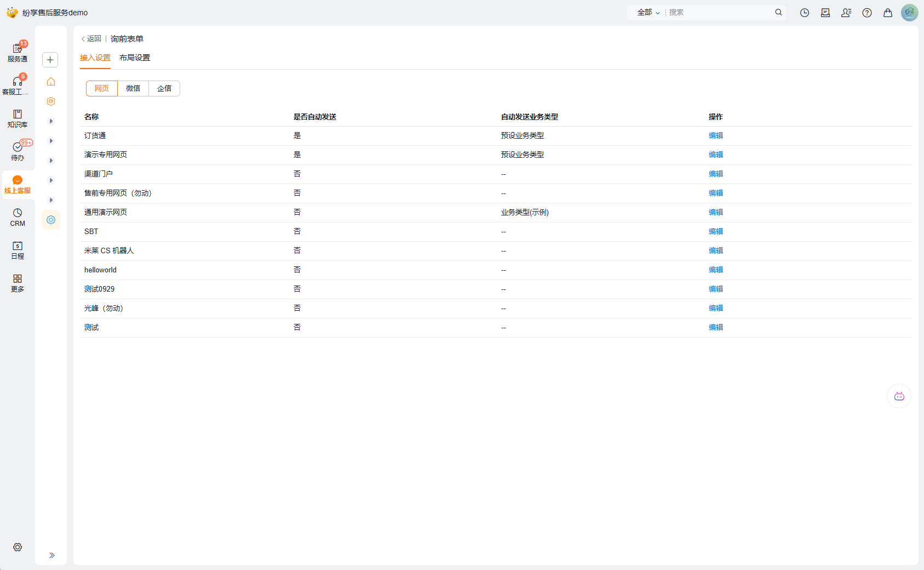The image size is (924, 570).
Task: Select the highlighted gear icon in secondary sidebar
Action: (x=51, y=220)
